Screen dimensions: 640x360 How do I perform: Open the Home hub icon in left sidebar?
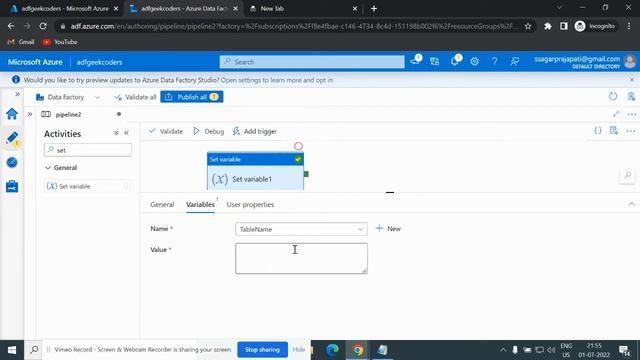tap(12, 114)
